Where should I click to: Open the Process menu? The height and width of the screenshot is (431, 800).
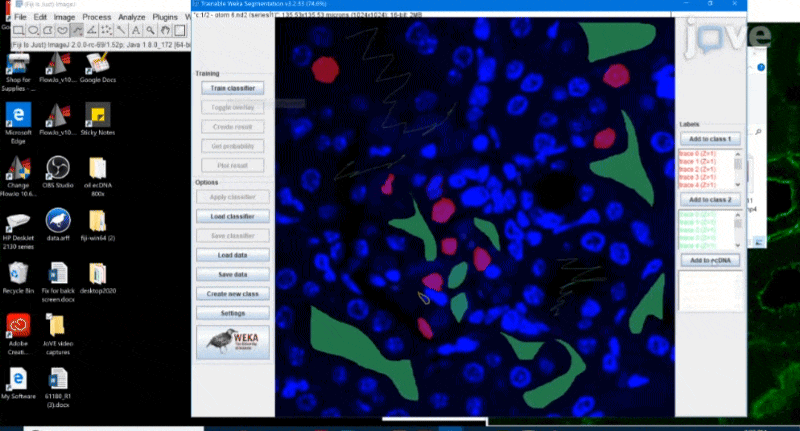(x=97, y=17)
